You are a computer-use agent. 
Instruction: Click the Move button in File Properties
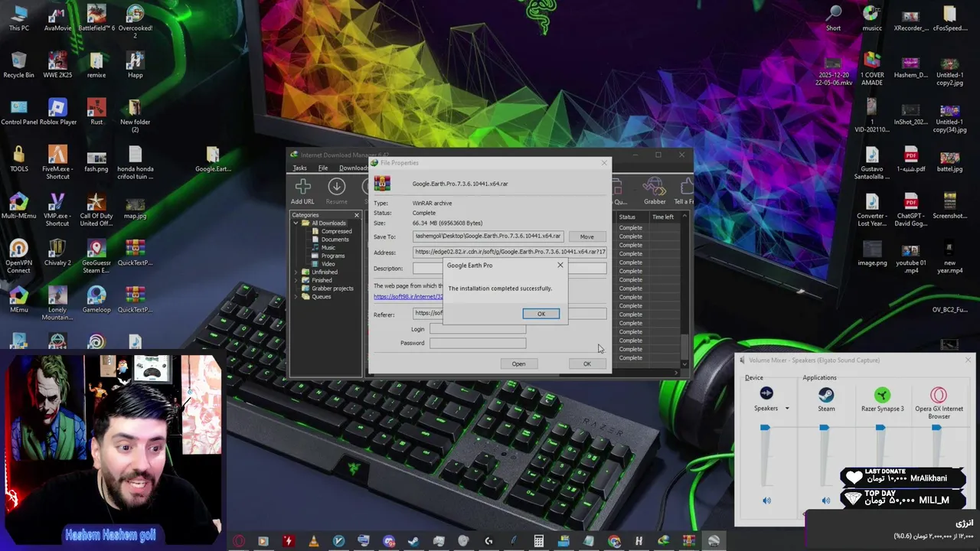(586, 236)
